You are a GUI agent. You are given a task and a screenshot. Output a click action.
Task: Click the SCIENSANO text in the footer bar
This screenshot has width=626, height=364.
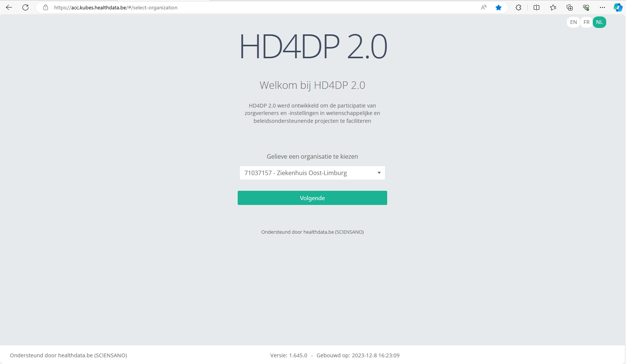(x=111, y=355)
